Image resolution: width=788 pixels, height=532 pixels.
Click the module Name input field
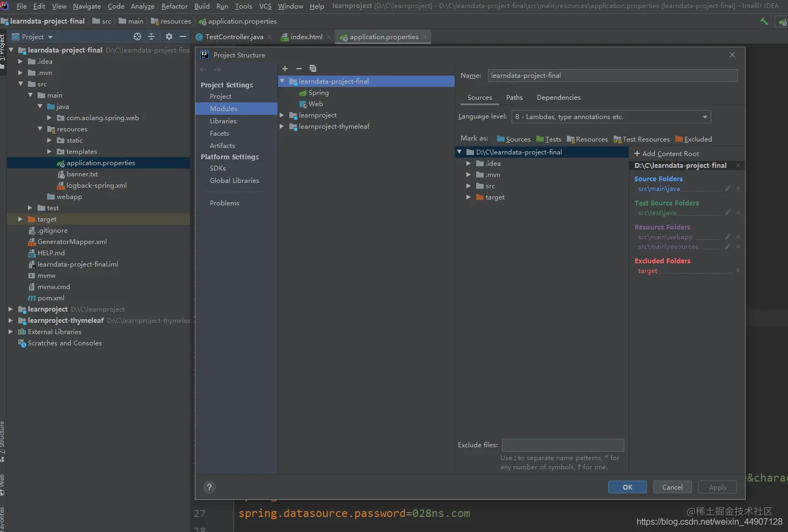[612, 76]
